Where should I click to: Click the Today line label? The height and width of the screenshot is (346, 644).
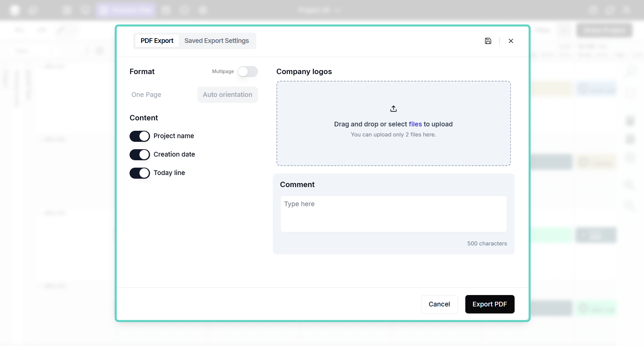click(x=169, y=173)
